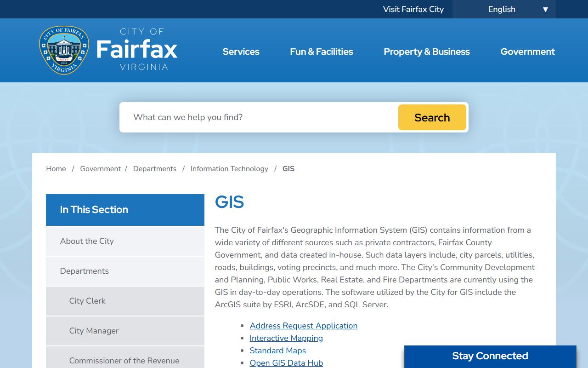Go to Home in the breadcrumb
588x368 pixels.
point(56,169)
